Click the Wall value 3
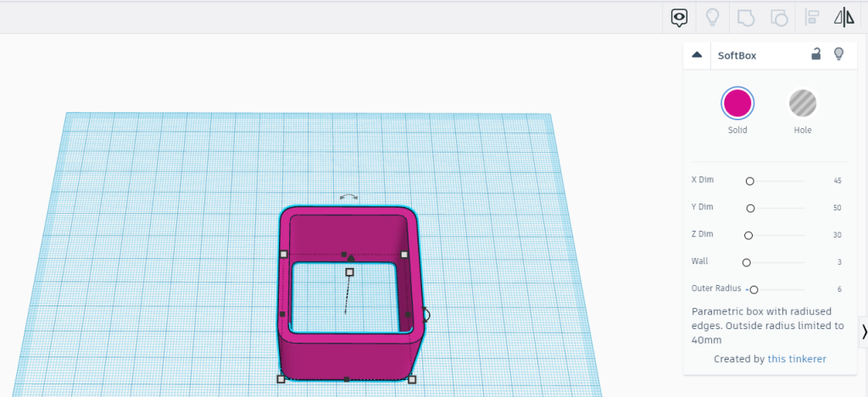The width and height of the screenshot is (868, 397). pyautogui.click(x=839, y=262)
